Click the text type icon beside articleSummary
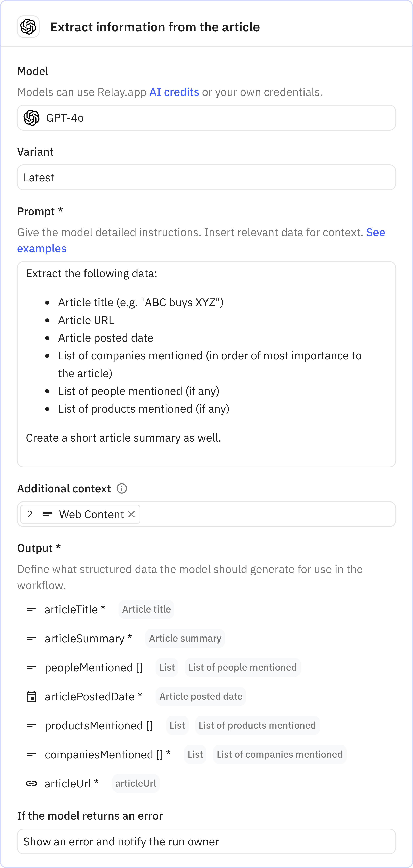The height and width of the screenshot is (868, 413). point(31,638)
